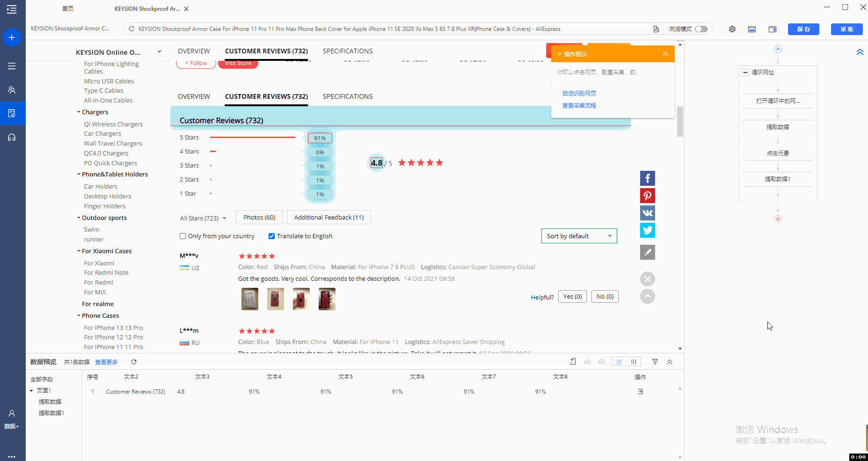The image size is (868, 461).
Task: Expand the KEYSION Online store menu chevron
Action: [160, 52]
